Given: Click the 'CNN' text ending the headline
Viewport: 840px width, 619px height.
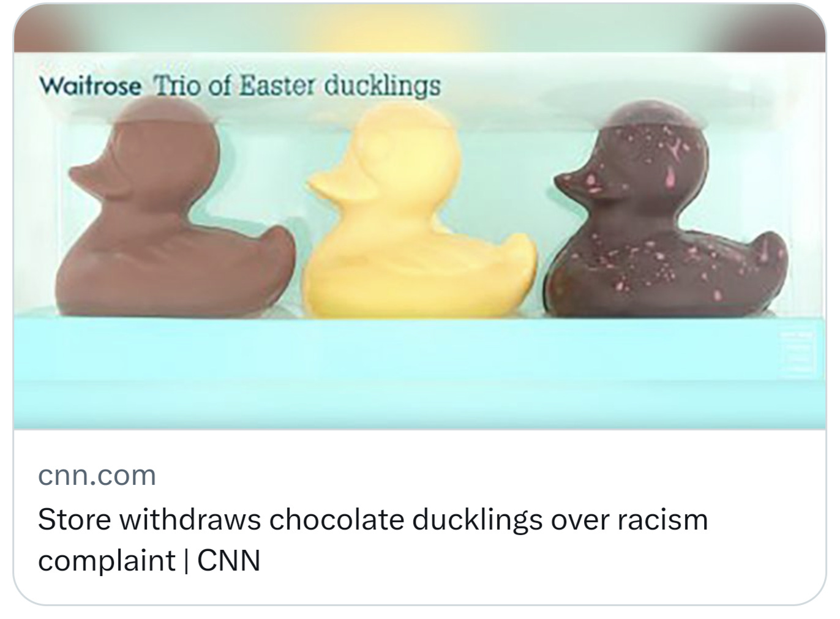Looking at the screenshot, I should pos(230,561).
